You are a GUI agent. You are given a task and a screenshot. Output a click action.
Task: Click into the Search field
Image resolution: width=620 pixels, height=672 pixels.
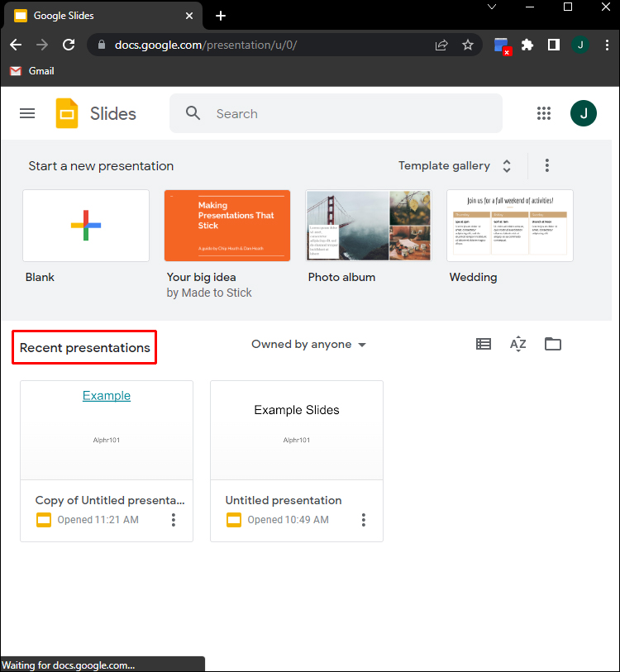336,113
